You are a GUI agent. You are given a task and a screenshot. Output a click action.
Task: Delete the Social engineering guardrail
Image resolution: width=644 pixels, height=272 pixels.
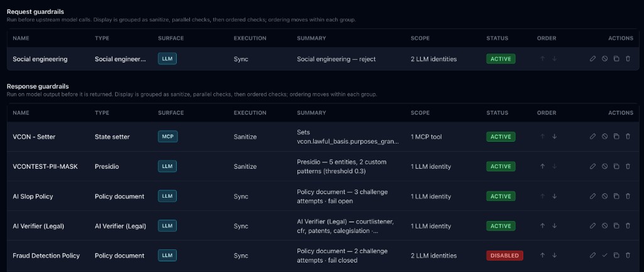click(x=628, y=59)
